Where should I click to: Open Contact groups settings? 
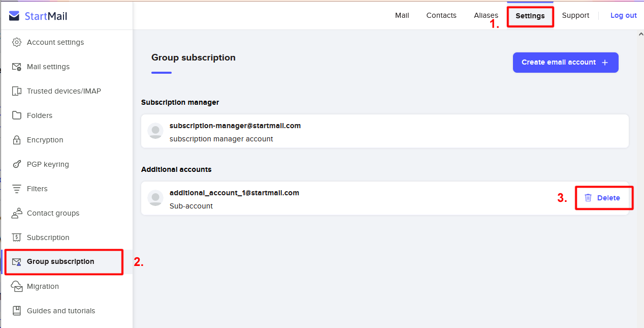click(x=67, y=213)
